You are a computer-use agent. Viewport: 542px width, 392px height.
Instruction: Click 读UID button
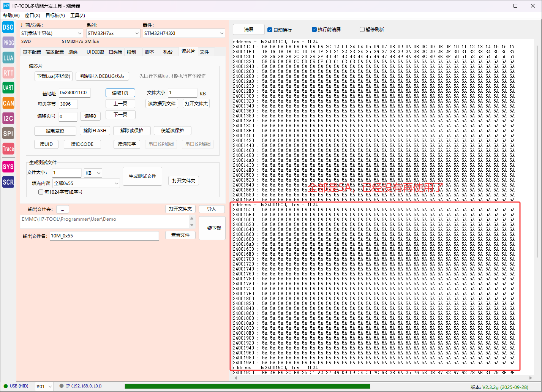tap(46, 144)
